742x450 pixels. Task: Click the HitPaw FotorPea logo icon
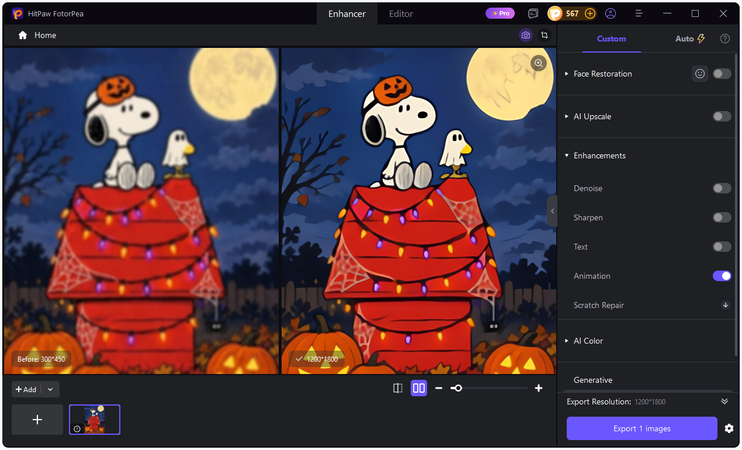[17, 14]
